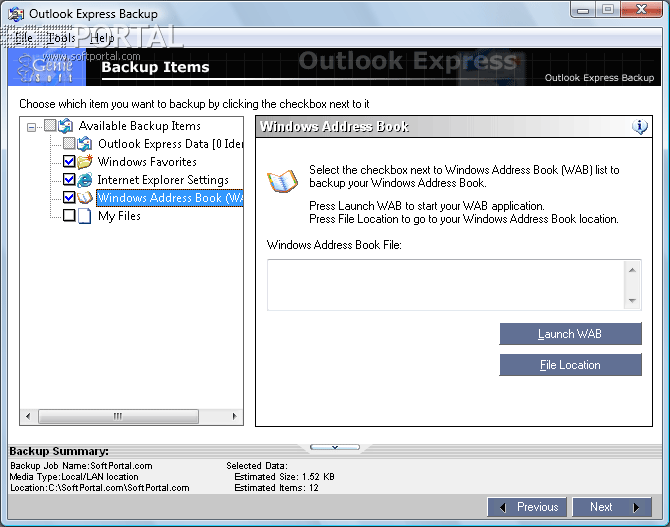Collapse the Available Backup Items tree node
The height and width of the screenshot is (527, 670).
point(31,127)
